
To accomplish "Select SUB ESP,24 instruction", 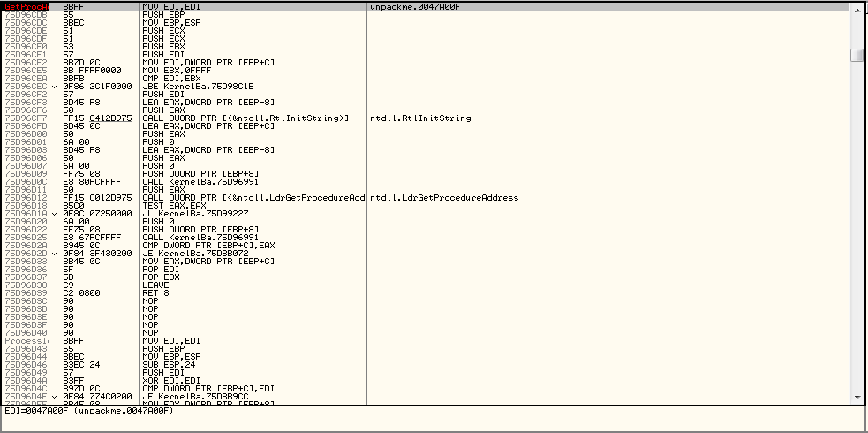I will pos(167,364).
